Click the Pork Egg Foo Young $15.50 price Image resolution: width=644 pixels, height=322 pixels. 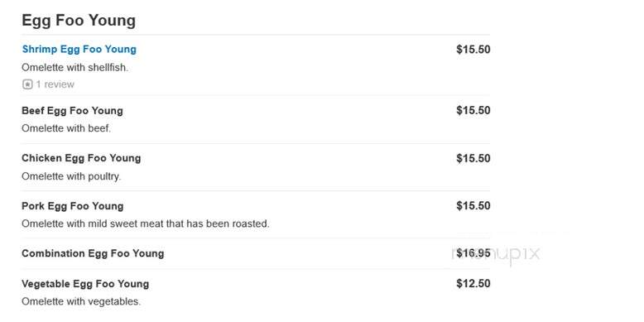tap(473, 206)
